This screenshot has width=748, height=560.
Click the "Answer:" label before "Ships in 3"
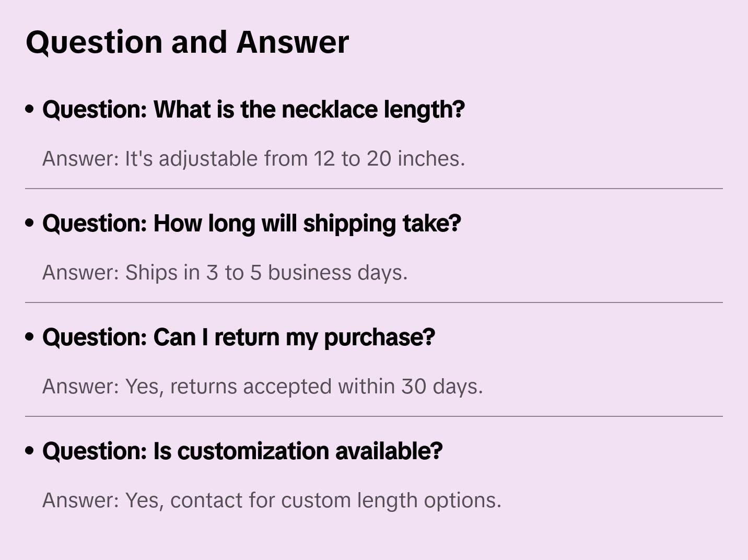(81, 273)
